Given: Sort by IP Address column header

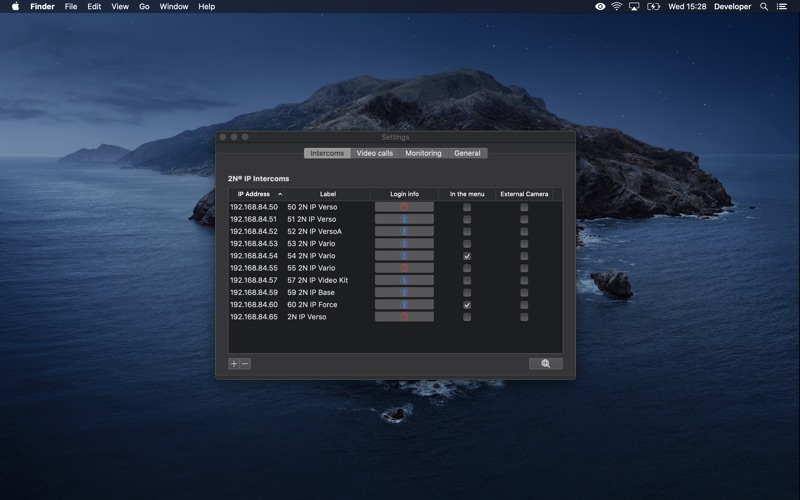Looking at the screenshot, I should (257, 194).
